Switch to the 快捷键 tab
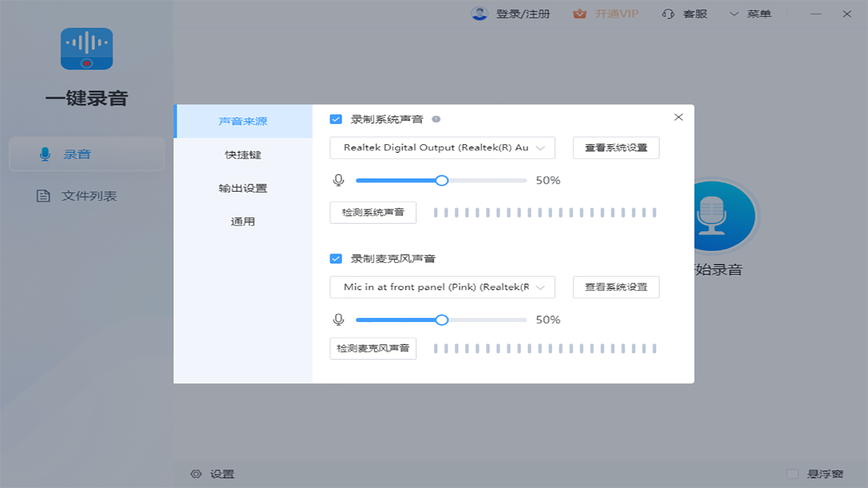 tap(243, 155)
